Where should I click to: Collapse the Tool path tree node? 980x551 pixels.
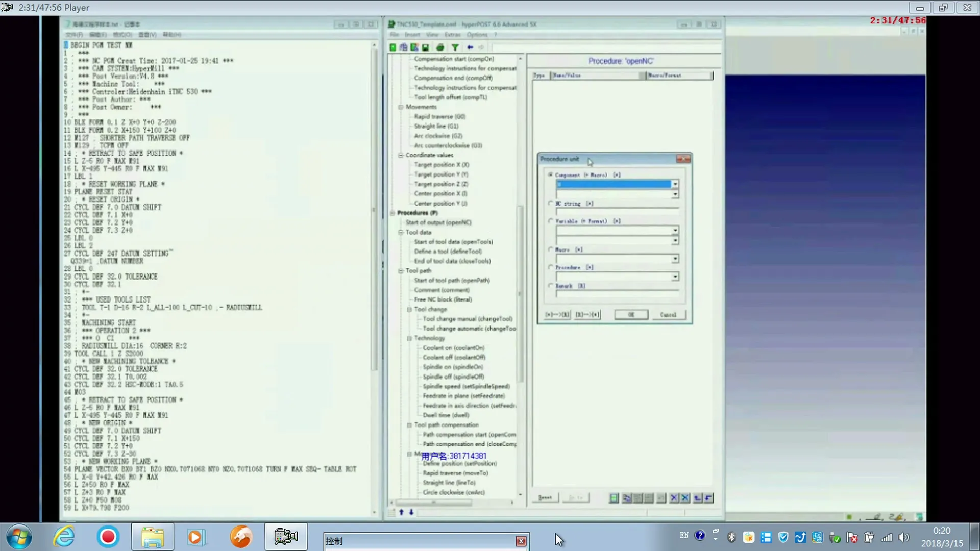click(x=401, y=271)
